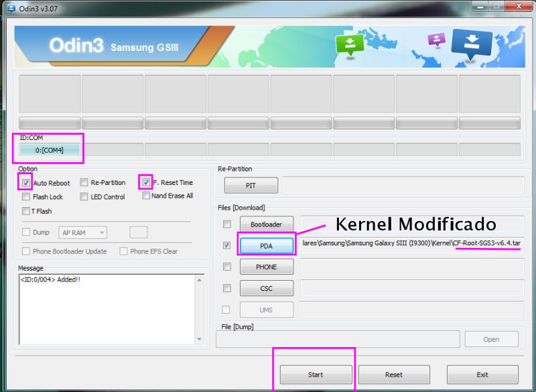Check the UMS file checkbox
This screenshot has height=392, width=536.
pyautogui.click(x=226, y=310)
